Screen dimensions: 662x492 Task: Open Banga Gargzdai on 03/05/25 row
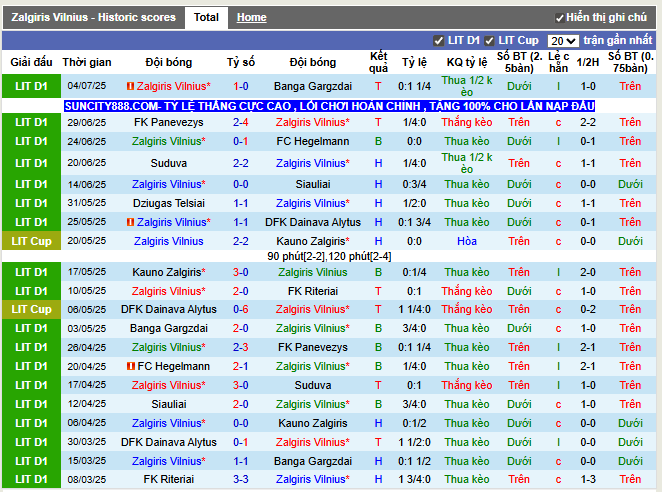(x=168, y=329)
